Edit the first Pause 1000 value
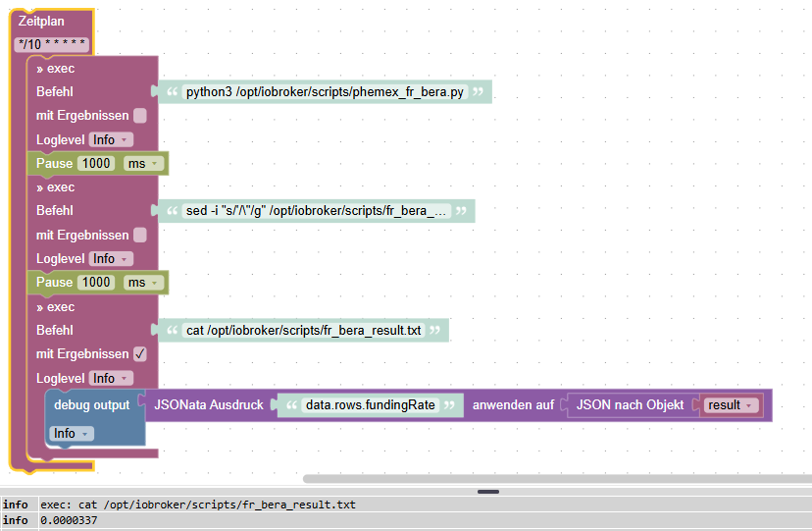 tap(96, 164)
